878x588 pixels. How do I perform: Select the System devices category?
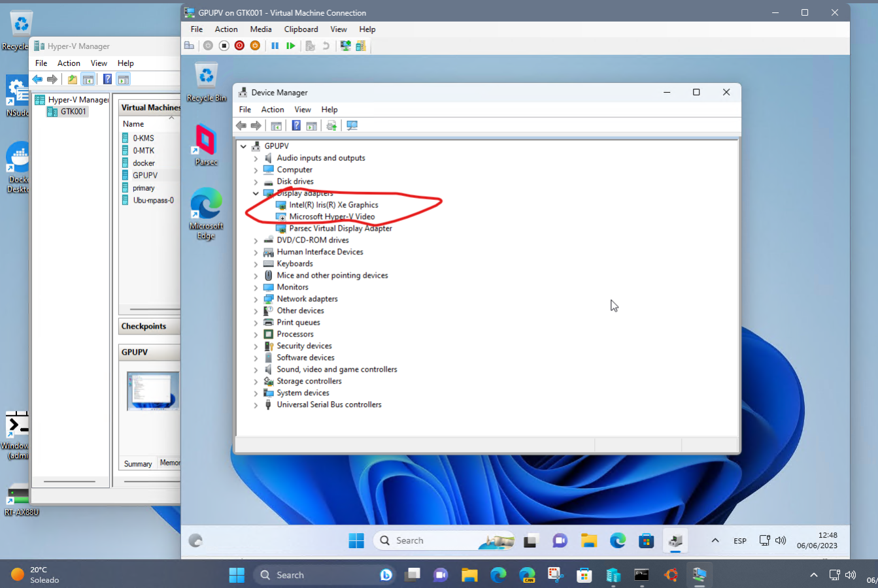(303, 393)
